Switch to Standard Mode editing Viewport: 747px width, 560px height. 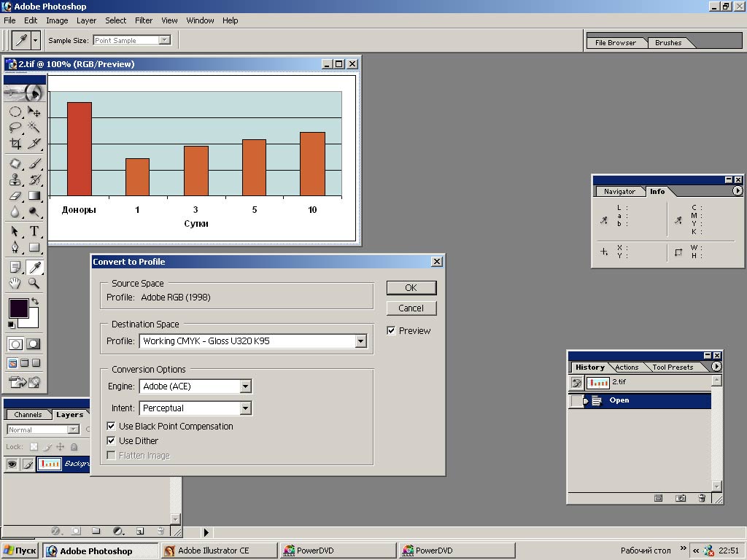[15, 344]
